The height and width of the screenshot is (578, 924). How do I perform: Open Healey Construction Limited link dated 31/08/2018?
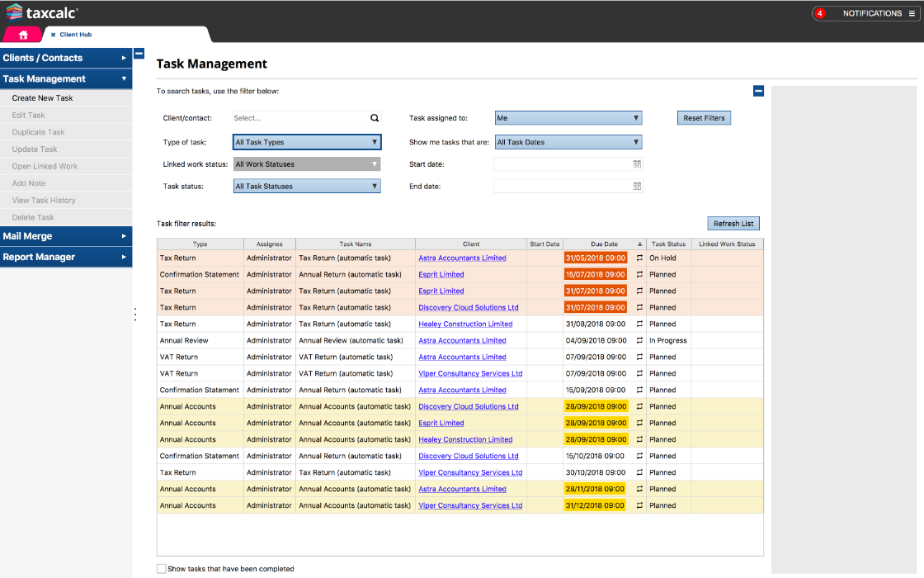coord(465,324)
